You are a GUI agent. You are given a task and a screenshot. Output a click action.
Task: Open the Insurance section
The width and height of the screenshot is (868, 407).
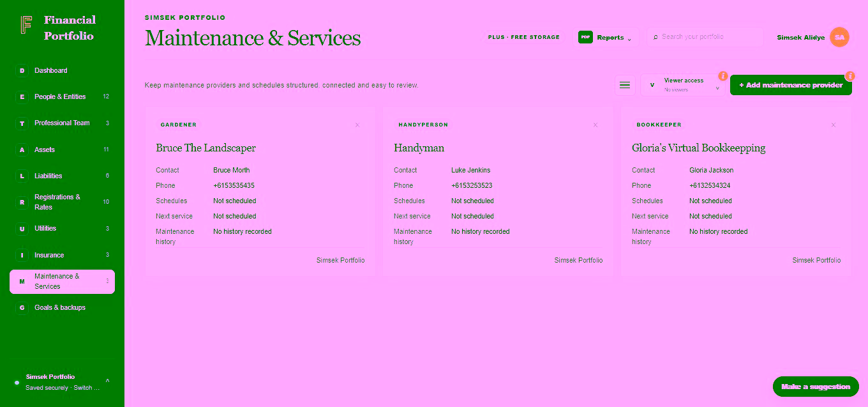pos(62,256)
